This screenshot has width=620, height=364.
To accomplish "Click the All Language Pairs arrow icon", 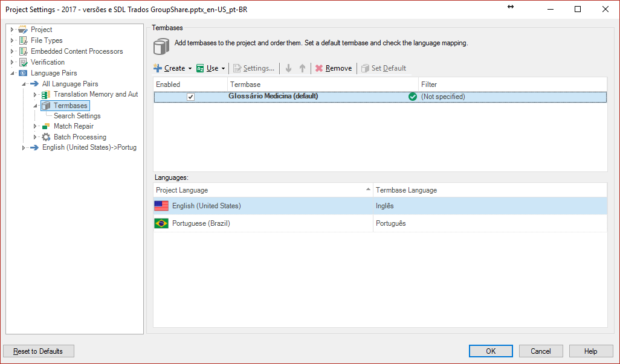I will (x=34, y=84).
